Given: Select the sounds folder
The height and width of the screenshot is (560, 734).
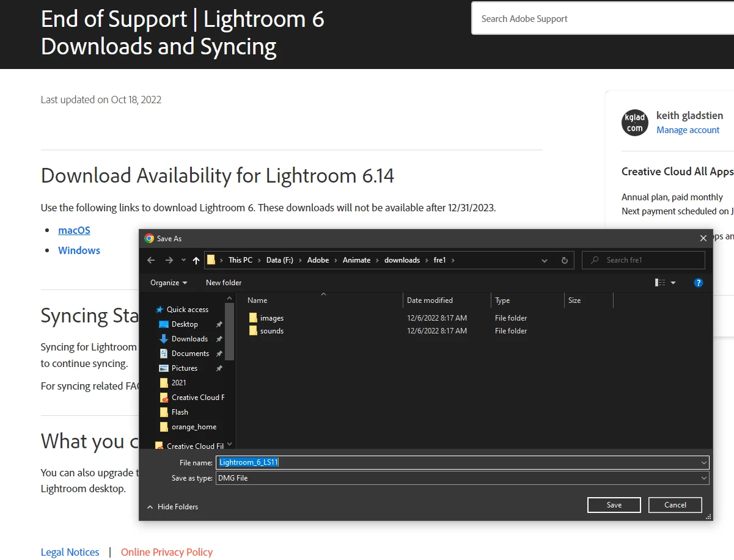Looking at the screenshot, I should (x=266, y=331).
